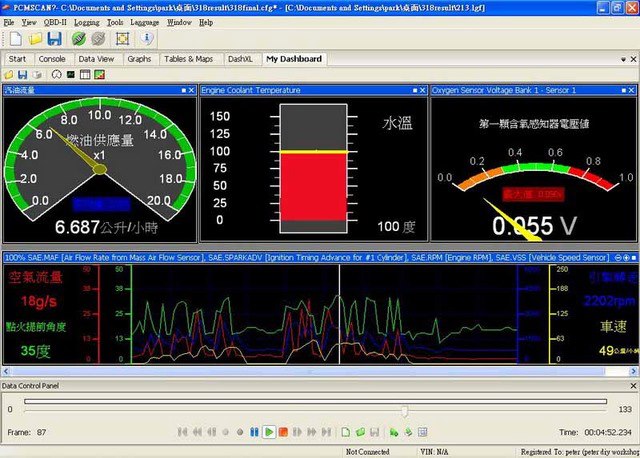Viewport: 640px width, 458px height.
Task: Pause playback with the blue pause button
Action: (x=254, y=431)
